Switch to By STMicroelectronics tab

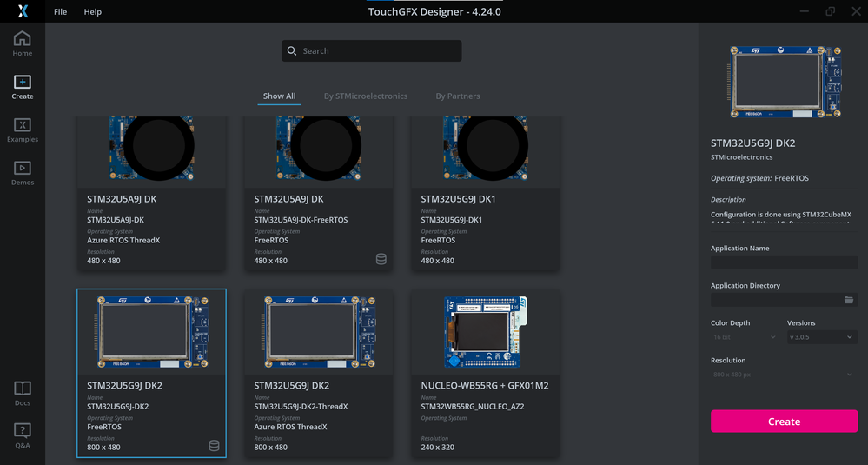click(x=365, y=96)
